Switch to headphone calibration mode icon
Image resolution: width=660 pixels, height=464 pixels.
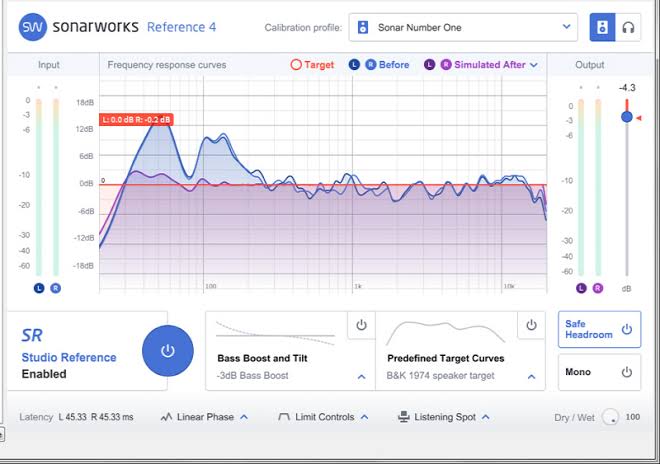tap(628, 27)
